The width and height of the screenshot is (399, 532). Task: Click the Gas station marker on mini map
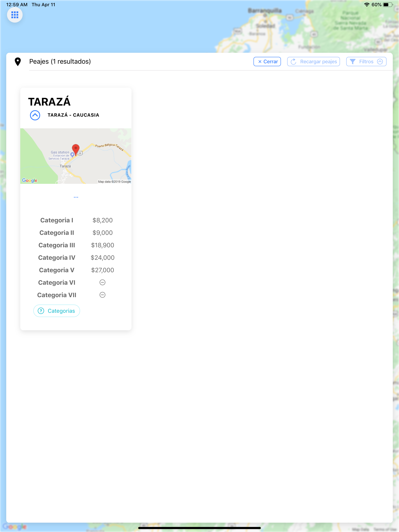(x=72, y=154)
